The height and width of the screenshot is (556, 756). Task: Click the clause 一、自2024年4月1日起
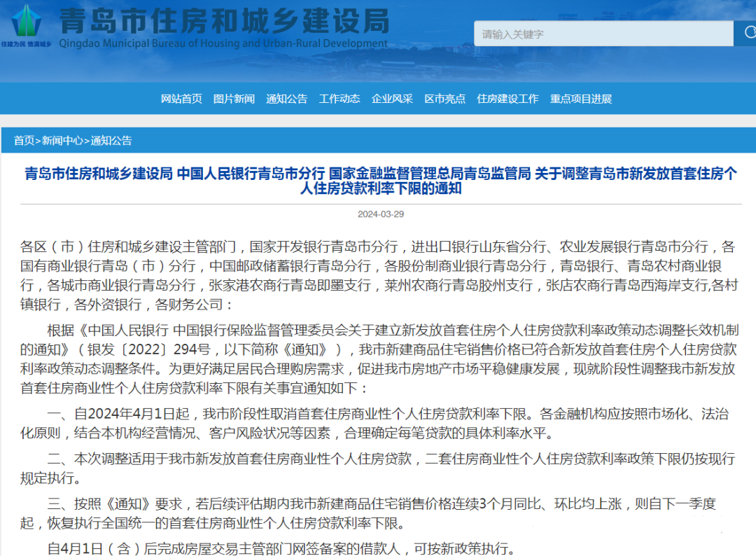374,424
